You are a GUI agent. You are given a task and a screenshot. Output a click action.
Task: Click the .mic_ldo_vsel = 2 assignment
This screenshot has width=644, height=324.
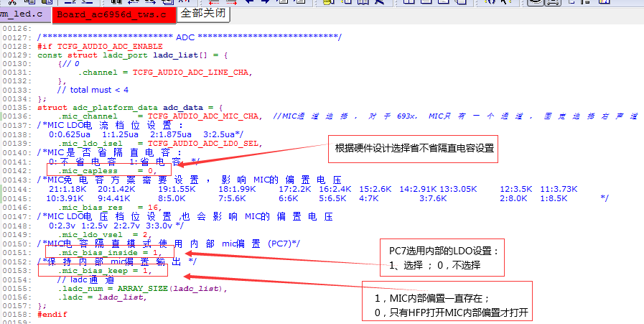click(x=105, y=235)
